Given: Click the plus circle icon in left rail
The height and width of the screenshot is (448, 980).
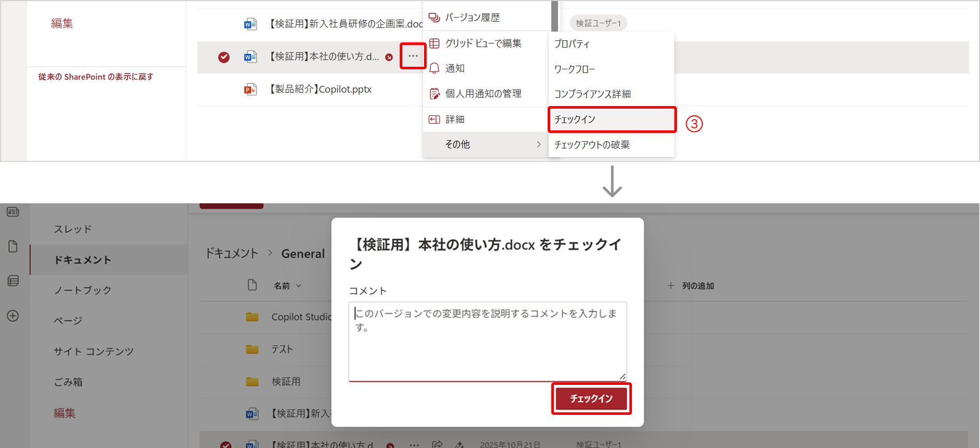Looking at the screenshot, I should pyautogui.click(x=13, y=316).
